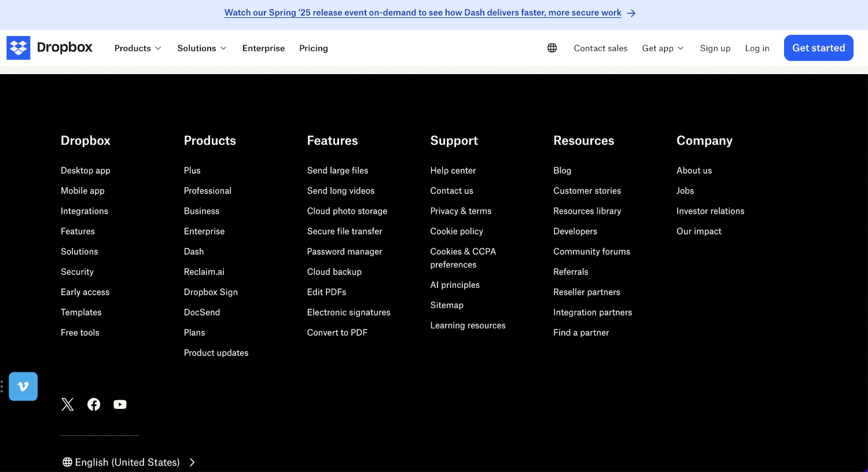Open the Spring '25 release event banner link
The image size is (868, 472).
point(423,13)
